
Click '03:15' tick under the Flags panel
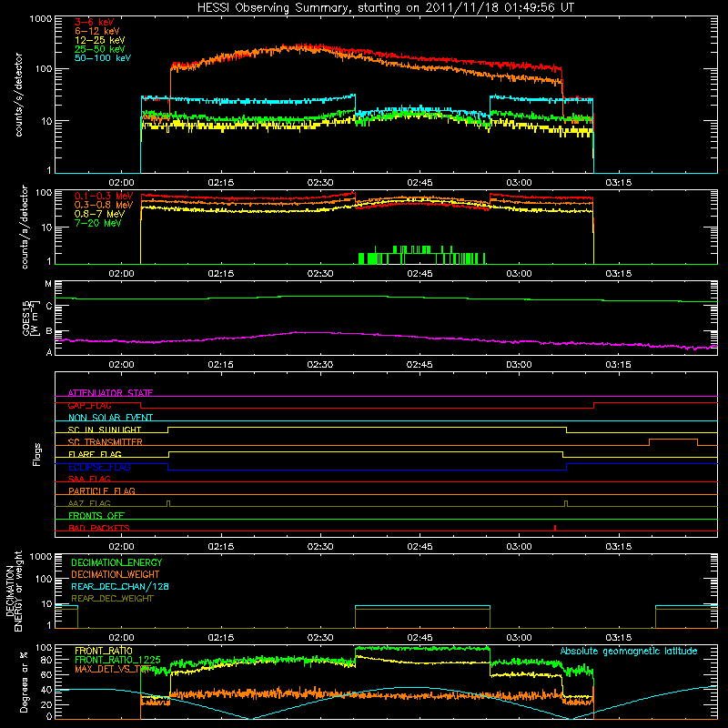pos(618,547)
